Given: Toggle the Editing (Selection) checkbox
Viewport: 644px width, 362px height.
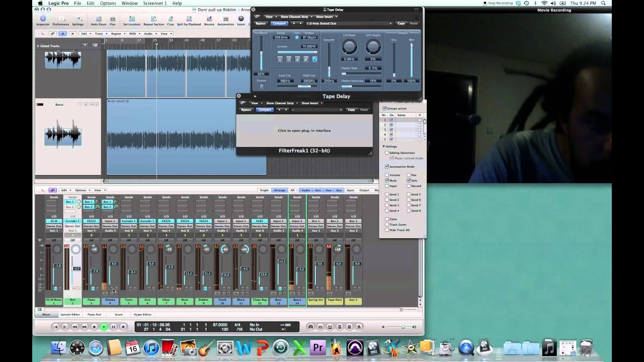Looking at the screenshot, I should pyautogui.click(x=386, y=153).
